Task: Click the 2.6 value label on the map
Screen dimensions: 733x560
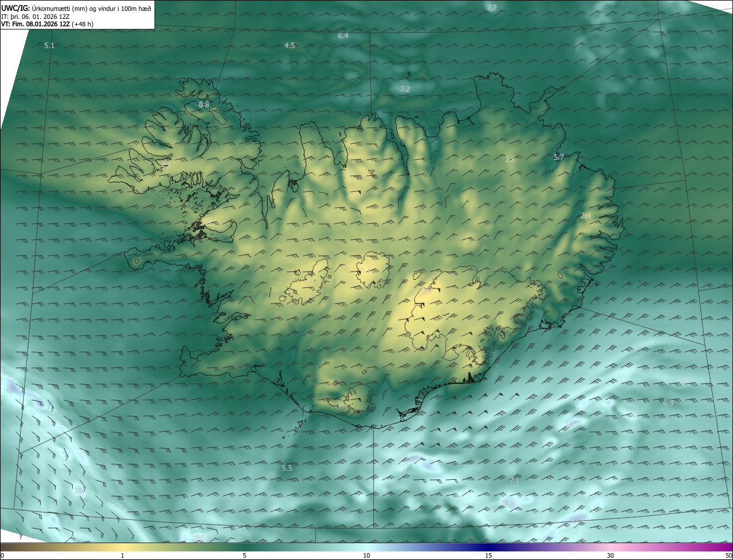Action: coord(510,159)
